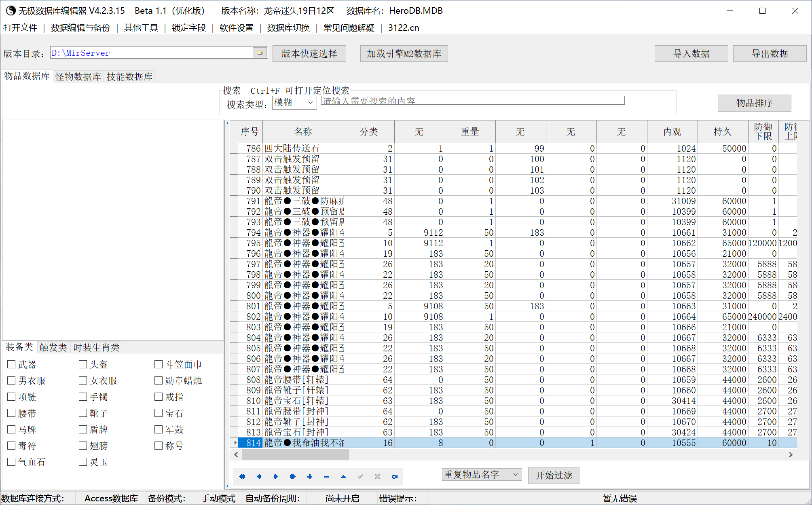Screen dimensions: 812x505
Task: Click the 分类 column header
Action: tap(369, 132)
